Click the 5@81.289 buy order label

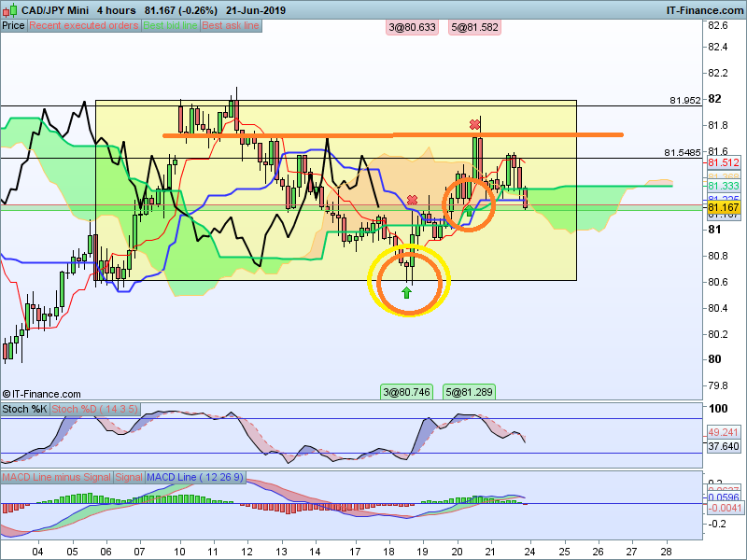pos(469,392)
